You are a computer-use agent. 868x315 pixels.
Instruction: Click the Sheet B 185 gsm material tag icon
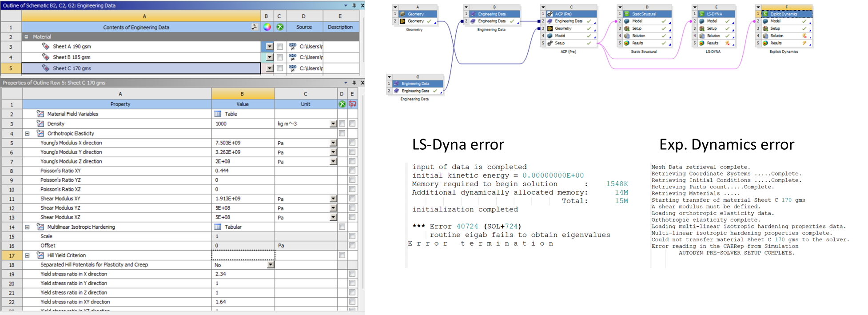coord(45,57)
